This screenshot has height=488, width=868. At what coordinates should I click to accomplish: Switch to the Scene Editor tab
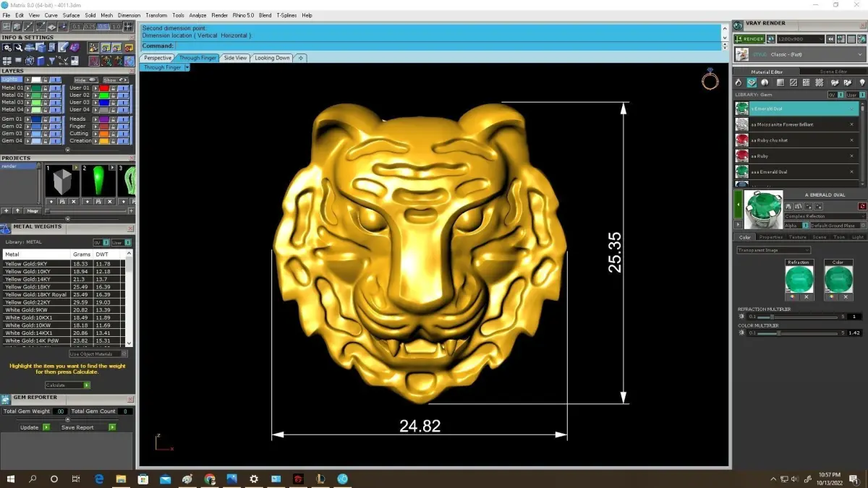coord(833,72)
